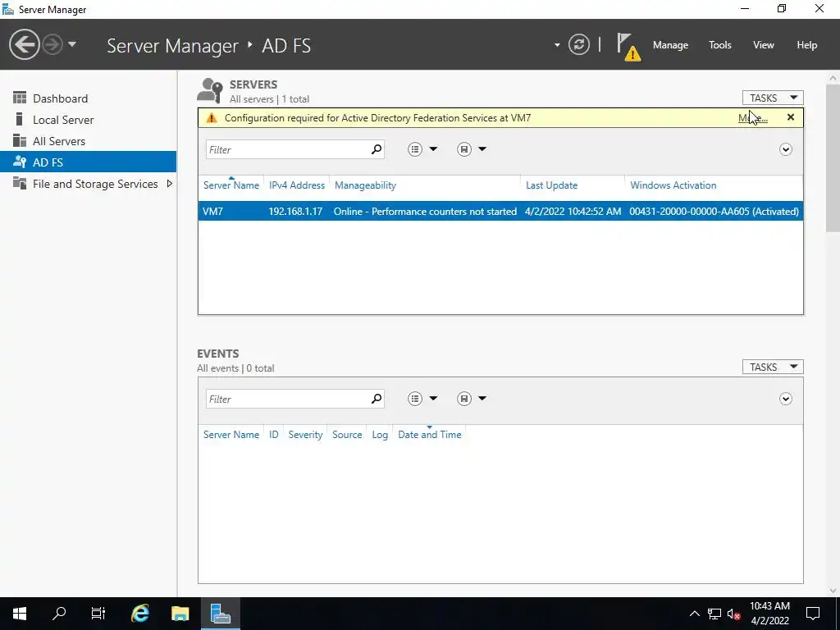Click Server Manager taskbar icon

(220, 614)
